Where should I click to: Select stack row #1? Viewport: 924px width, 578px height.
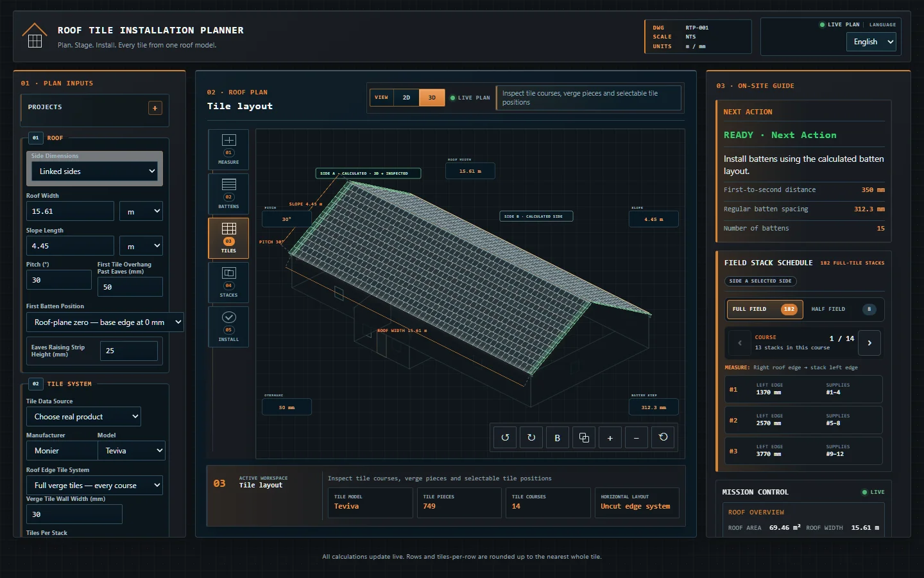pos(804,389)
